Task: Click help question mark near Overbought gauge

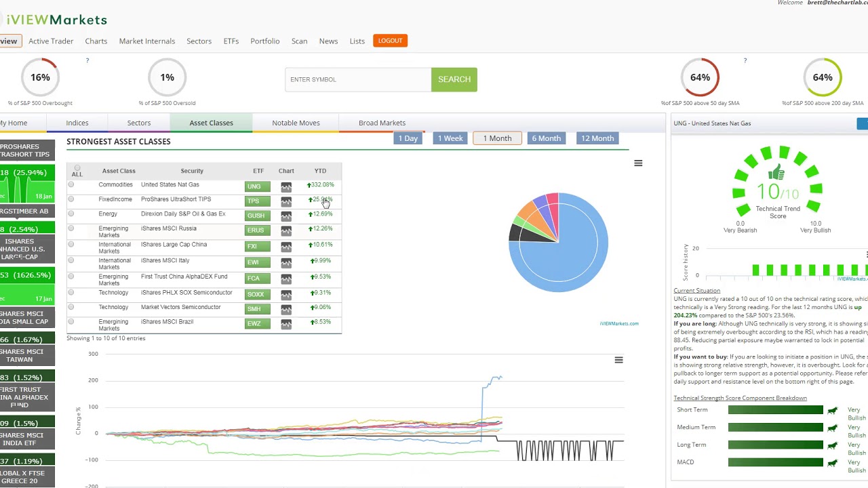Action: point(87,61)
